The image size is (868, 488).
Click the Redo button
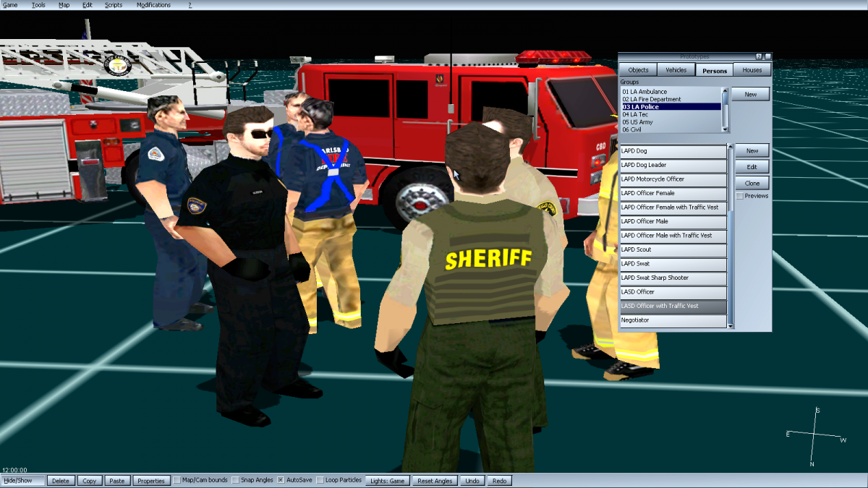[499, 481]
